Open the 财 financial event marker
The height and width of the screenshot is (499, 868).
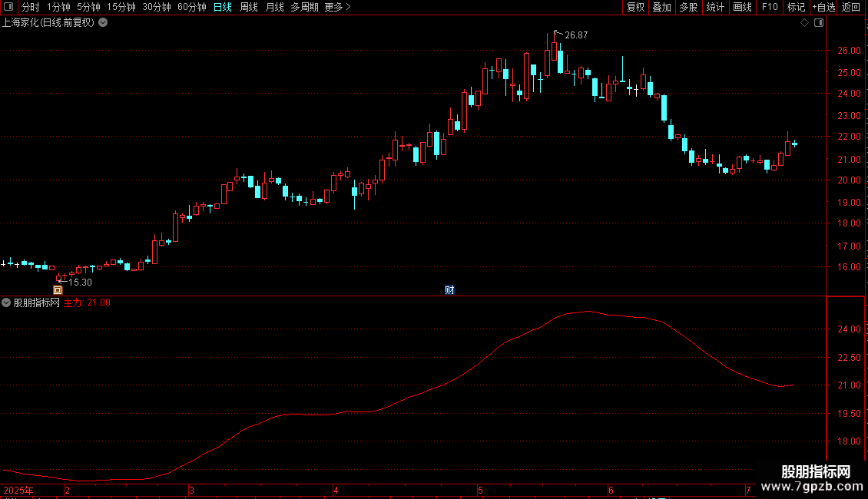click(x=449, y=290)
